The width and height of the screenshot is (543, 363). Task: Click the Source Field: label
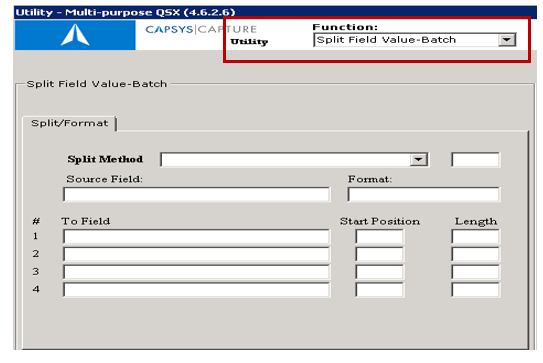104,179
